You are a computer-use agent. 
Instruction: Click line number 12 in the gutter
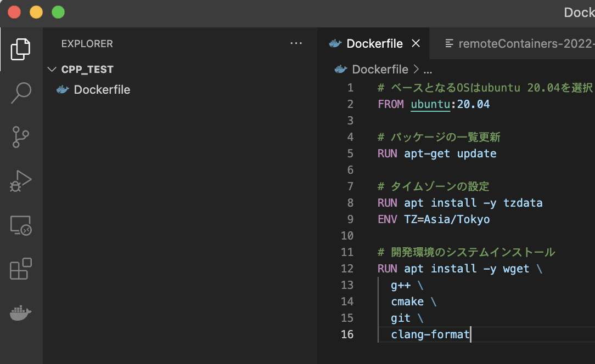point(347,269)
